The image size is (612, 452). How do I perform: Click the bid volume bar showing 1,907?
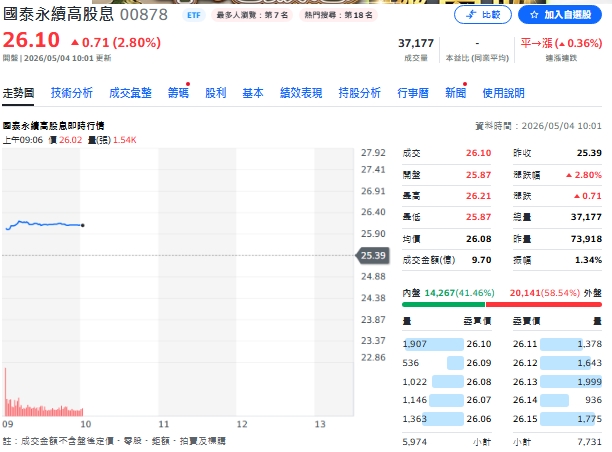434,344
